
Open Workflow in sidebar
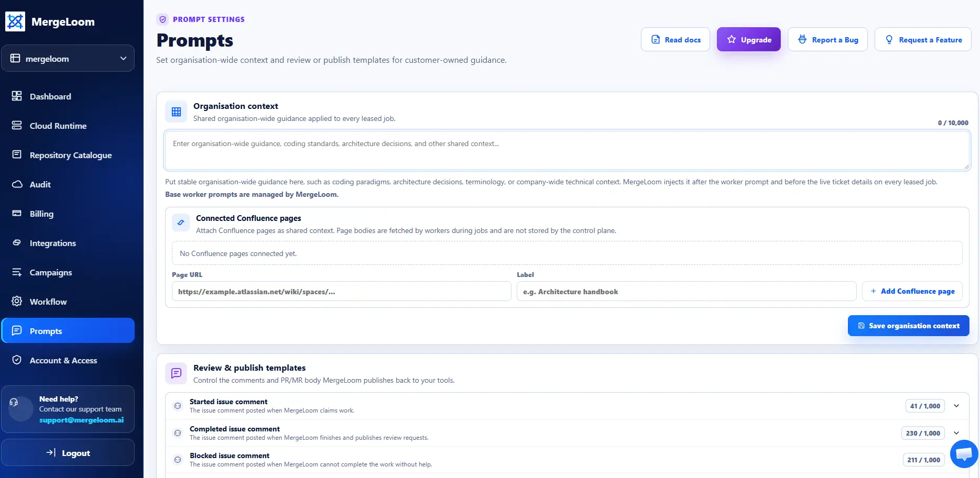click(68, 302)
